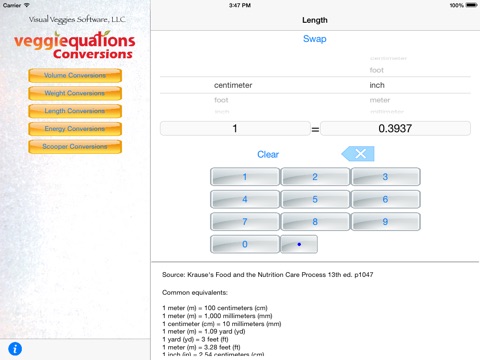The image size is (480, 360).
Task: Tap keypad digit 3
Action: (x=385, y=177)
